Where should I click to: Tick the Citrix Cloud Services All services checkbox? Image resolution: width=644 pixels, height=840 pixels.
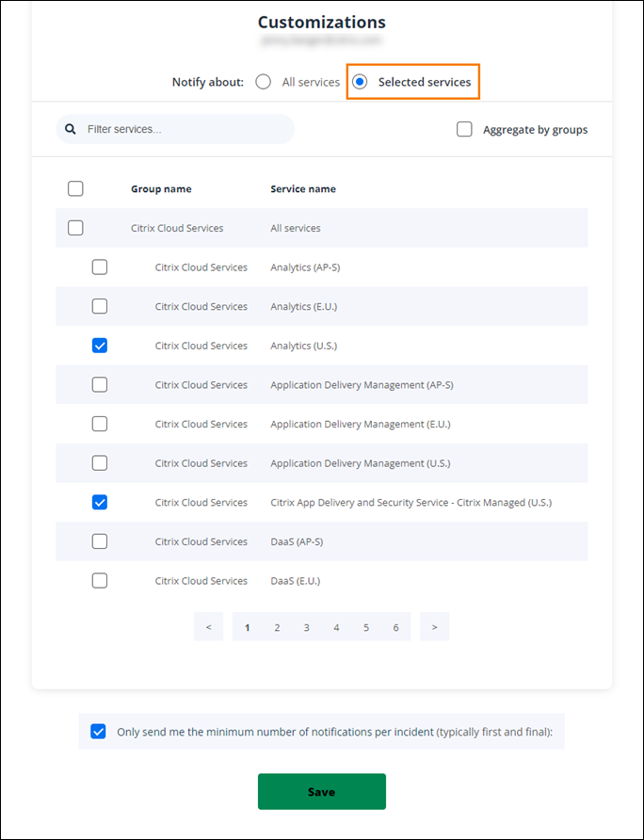[75, 228]
